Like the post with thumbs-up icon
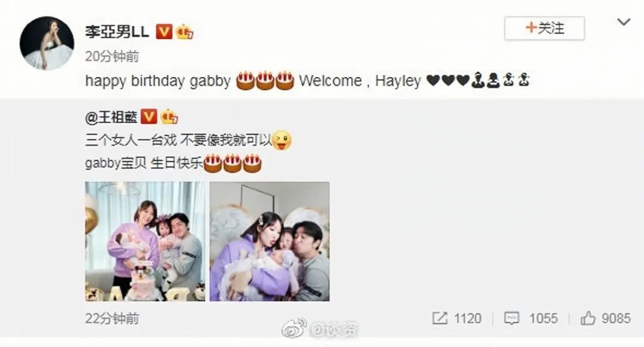 pyautogui.click(x=588, y=318)
